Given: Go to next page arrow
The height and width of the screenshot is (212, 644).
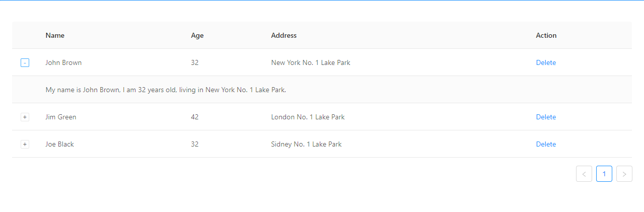Looking at the screenshot, I should (624, 174).
